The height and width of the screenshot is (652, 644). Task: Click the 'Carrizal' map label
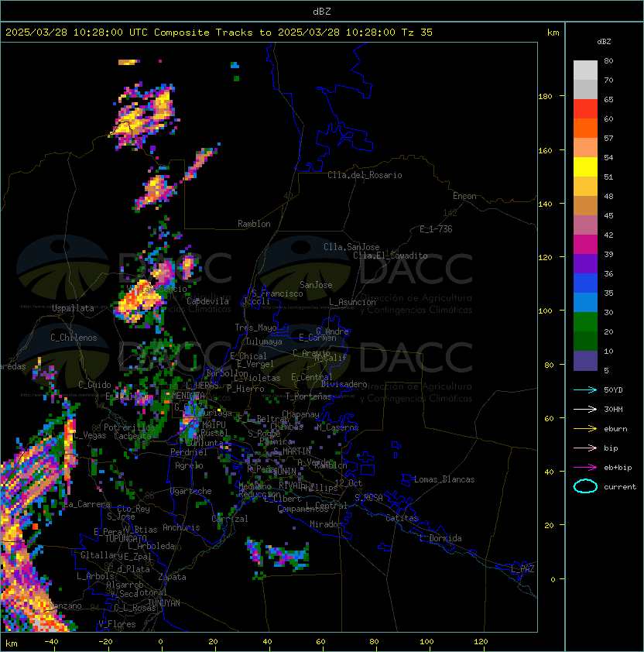230,519
